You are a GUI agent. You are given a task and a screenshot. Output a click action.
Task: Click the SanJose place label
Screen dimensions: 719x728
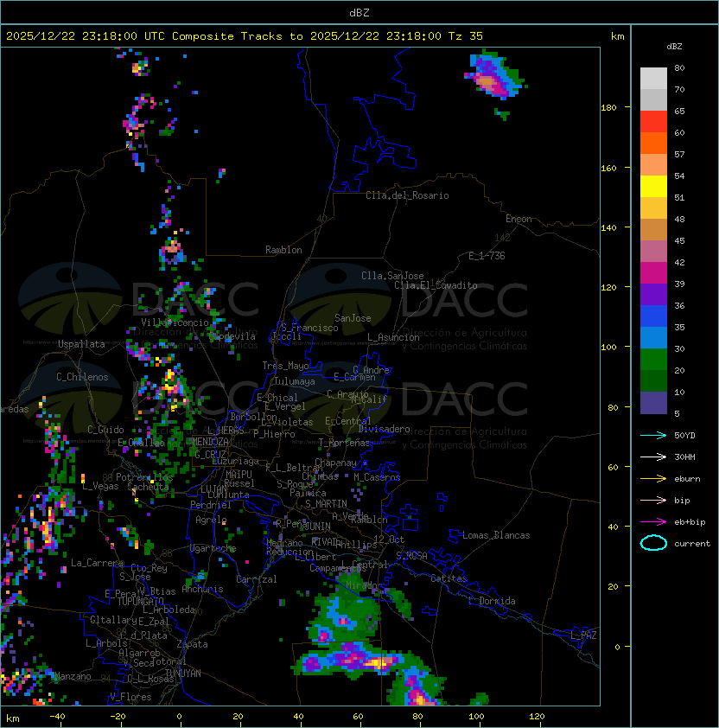(353, 318)
